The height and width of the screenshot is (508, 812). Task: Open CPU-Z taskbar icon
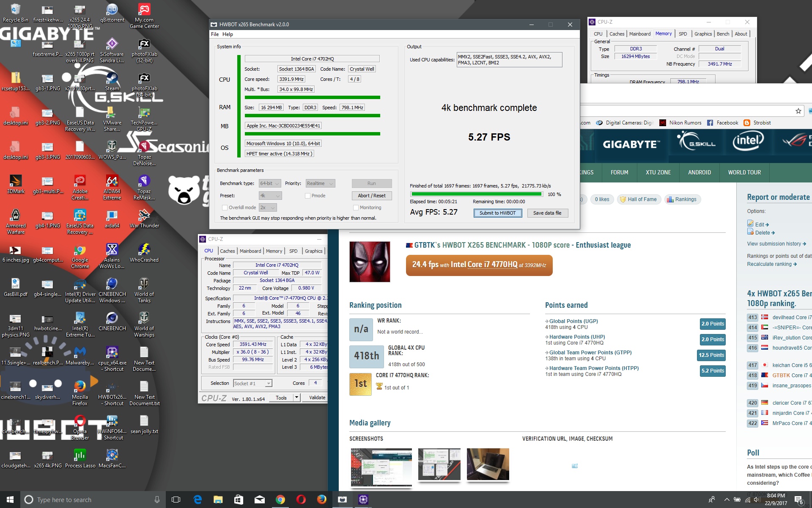pos(363,500)
